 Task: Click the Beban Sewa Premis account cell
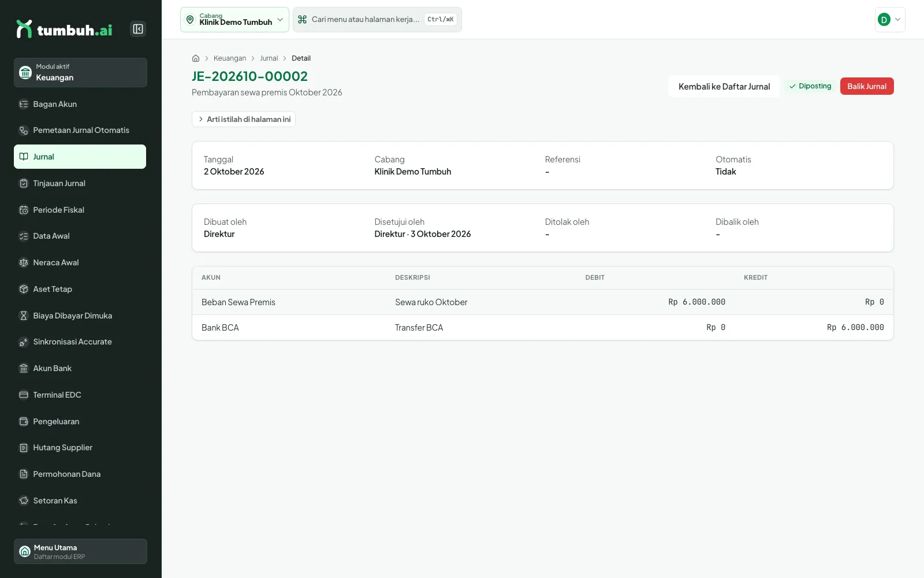point(239,302)
